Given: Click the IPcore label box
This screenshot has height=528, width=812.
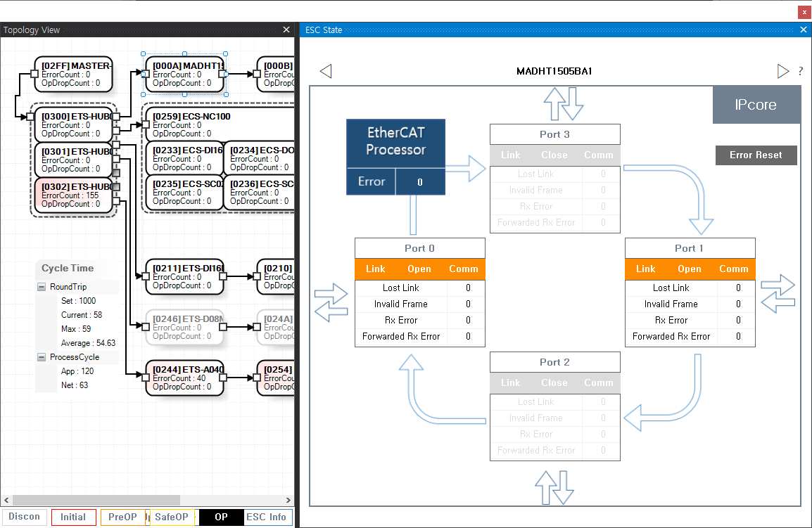Looking at the screenshot, I should 756,105.
